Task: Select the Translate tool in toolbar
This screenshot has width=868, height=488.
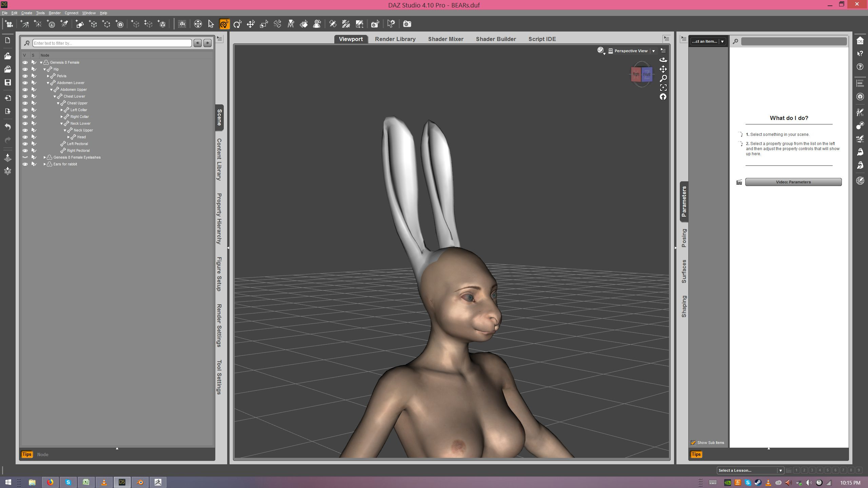Action: pyautogui.click(x=251, y=24)
